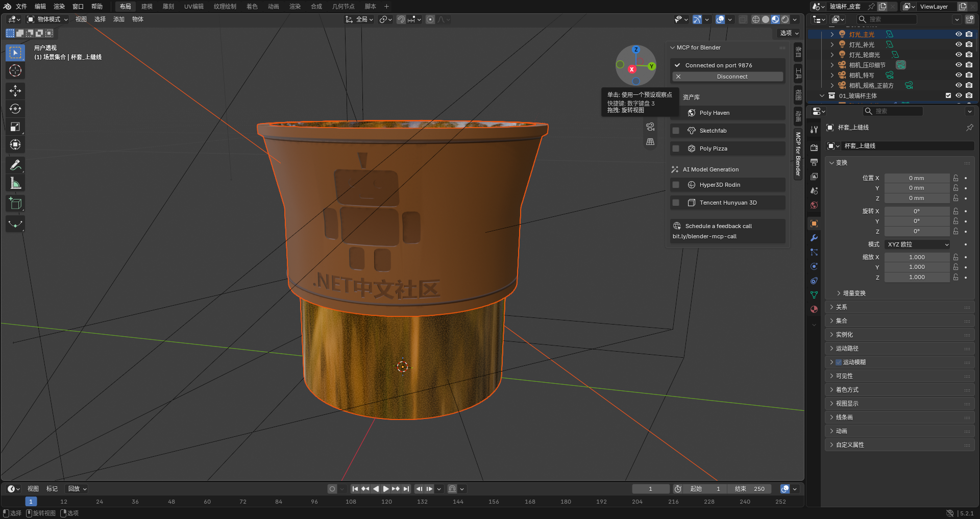Collapse the 01_玻璃杯主体 collection
This screenshot has width=980, height=519.
tap(822, 95)
